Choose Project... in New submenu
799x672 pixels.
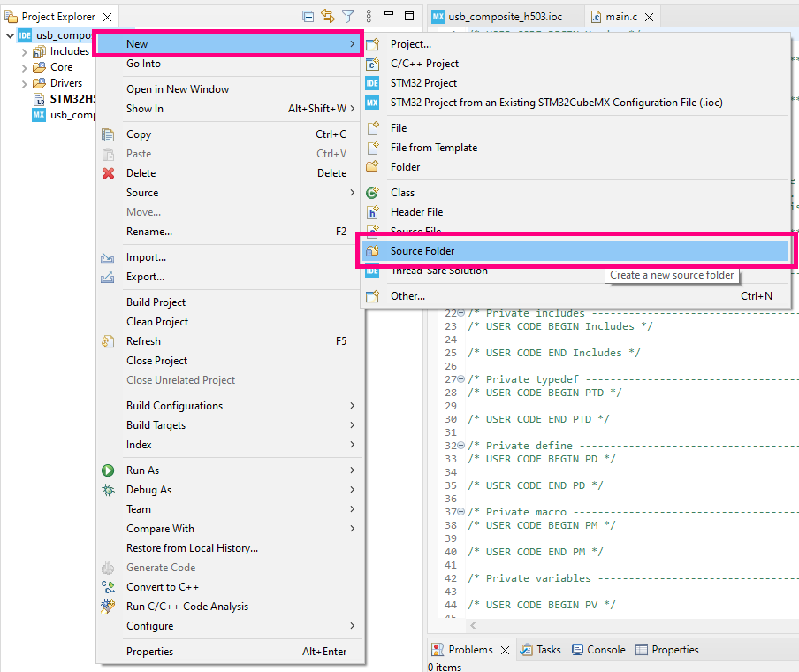411,44
